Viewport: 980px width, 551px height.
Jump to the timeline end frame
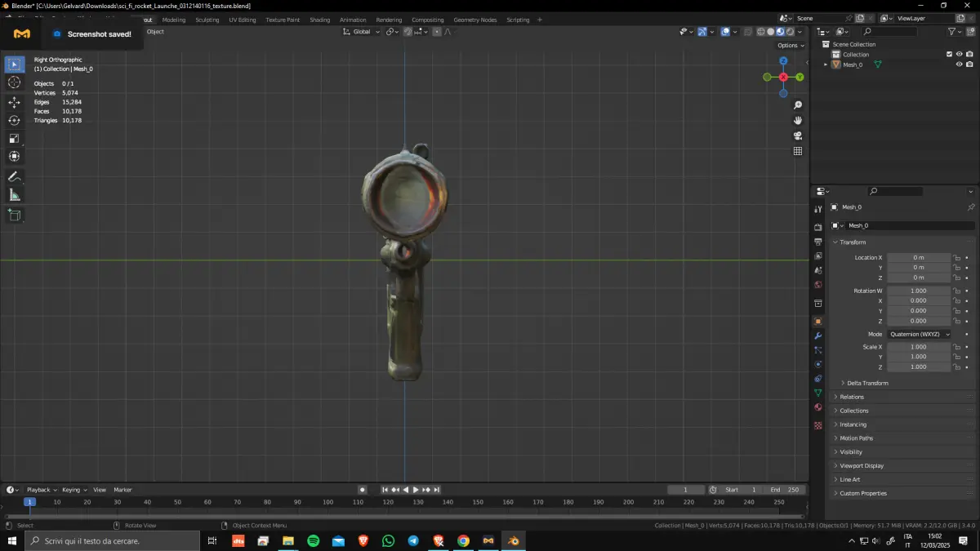coord(437,490)
